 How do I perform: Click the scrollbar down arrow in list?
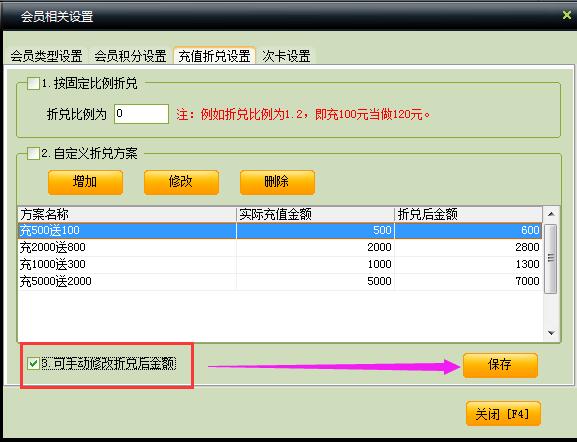click(x=551, y=333)
